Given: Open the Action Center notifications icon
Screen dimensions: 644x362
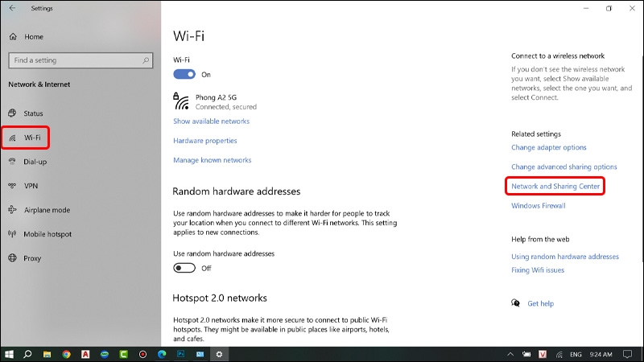Looking at the screenshot, I should click(x=628, y=354).
